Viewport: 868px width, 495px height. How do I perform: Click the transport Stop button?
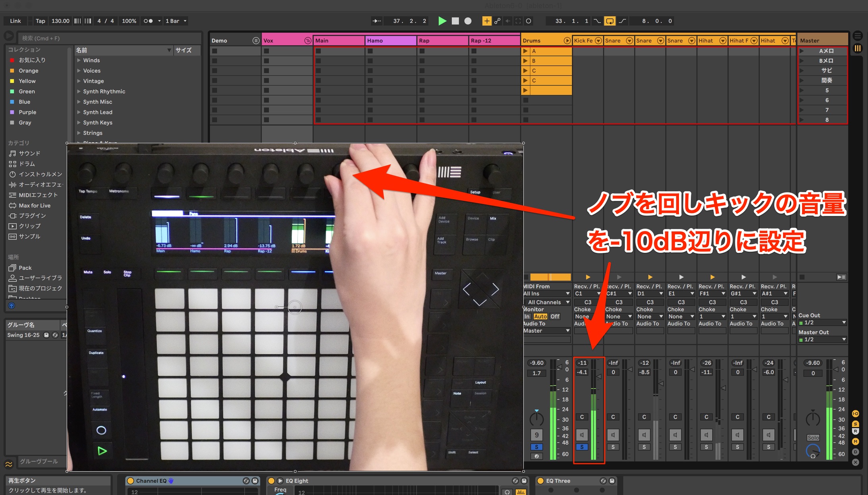455,21
